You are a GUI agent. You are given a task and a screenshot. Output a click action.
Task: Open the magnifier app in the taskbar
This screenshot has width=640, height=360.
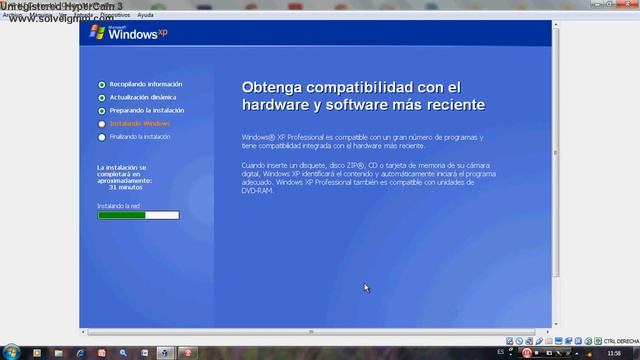click(x=123, y=353)
